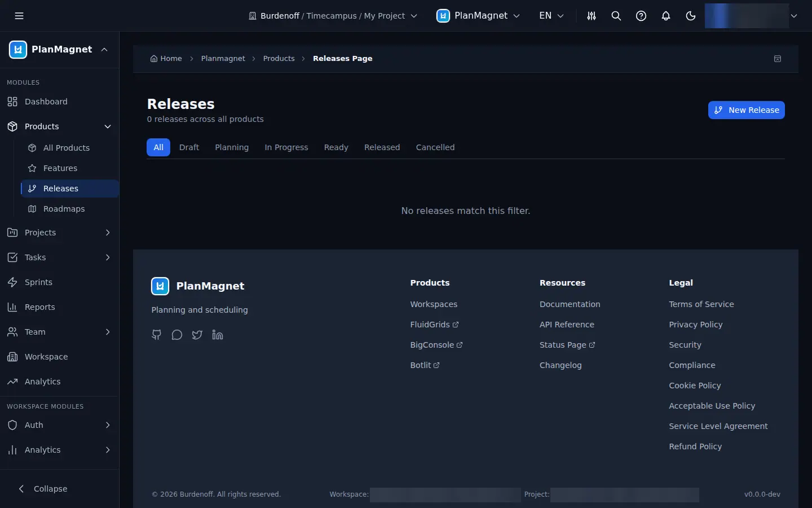Open the Burdenoff / Timecampus project dropdown
Viewport: 812px width, 508px height.
pyautogui.click(x=333, y=16)
